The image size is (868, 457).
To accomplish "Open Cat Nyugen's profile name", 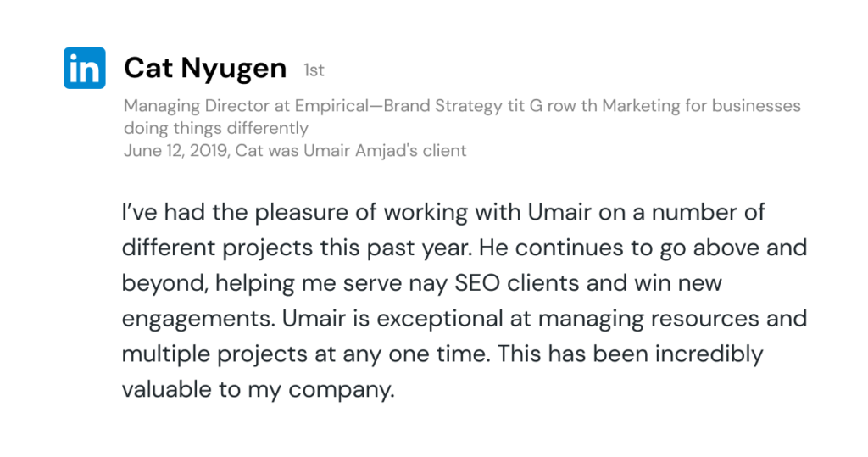I will point(205,69).
